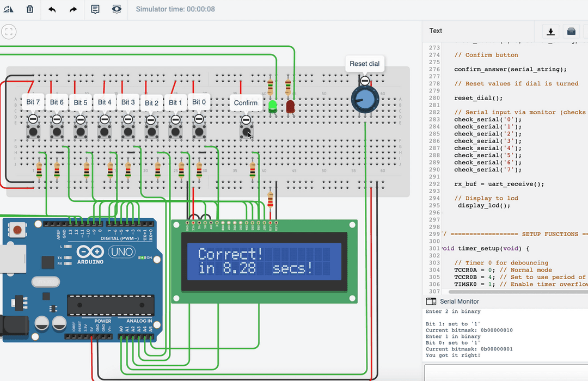Open the Notes annotation tool
Viewport: 588px width, 381px height.
pyautogui.click(x=95, y=9)
